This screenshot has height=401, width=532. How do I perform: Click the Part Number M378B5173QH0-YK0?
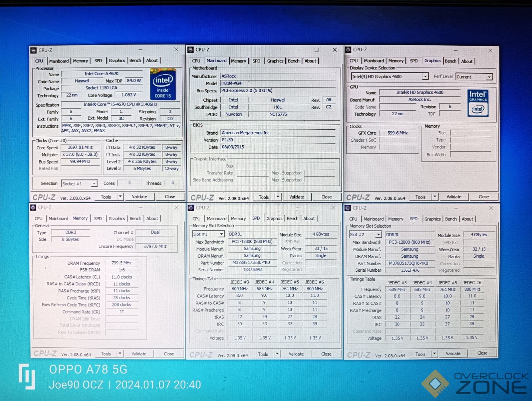tap(410, 263)
